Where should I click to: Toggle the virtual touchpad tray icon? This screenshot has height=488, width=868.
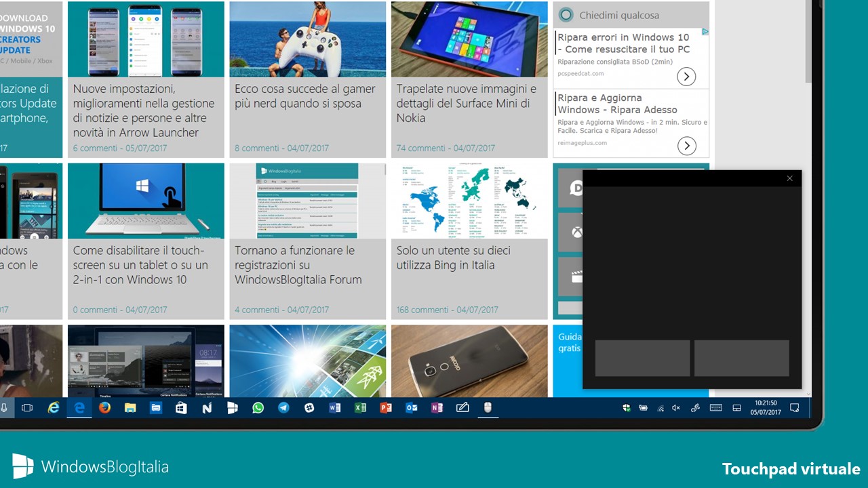point(736,408)
